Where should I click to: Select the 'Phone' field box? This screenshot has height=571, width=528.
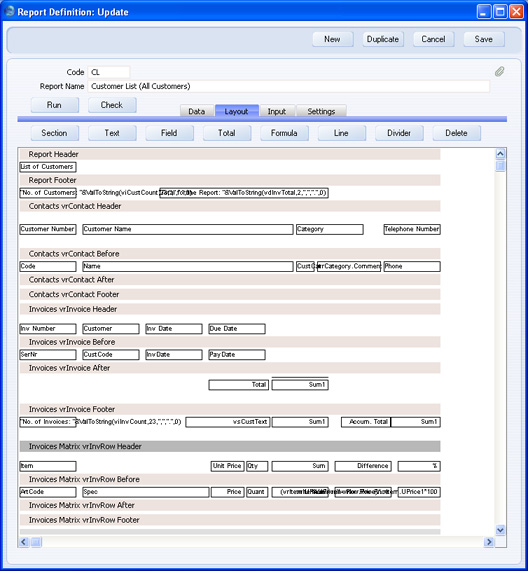pyautogui.click(x=412, y=266)
